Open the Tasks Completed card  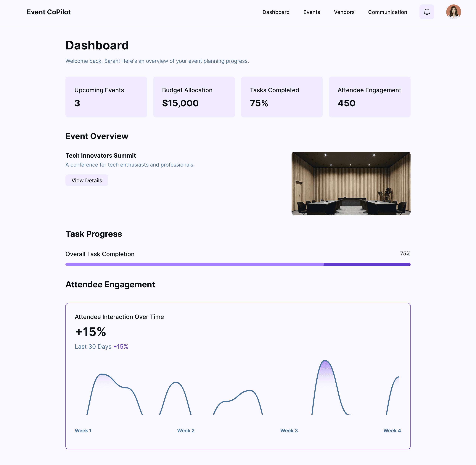pyautogui.click(x=282, y=97)
